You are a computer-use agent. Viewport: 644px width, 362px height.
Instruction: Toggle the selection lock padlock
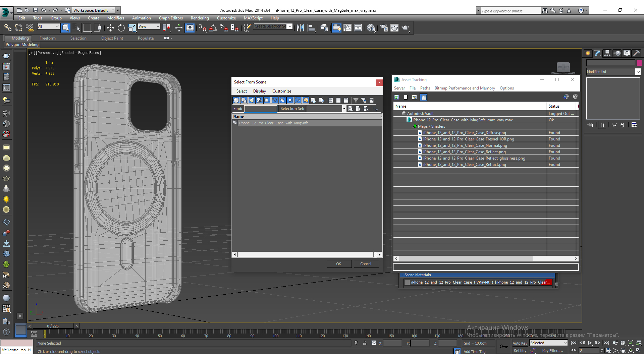(365, 343)
